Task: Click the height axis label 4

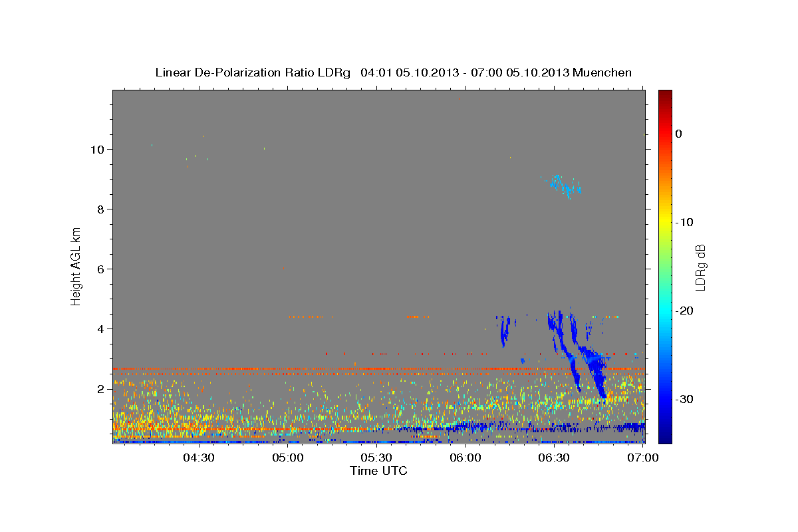Action: coord(102,329)
